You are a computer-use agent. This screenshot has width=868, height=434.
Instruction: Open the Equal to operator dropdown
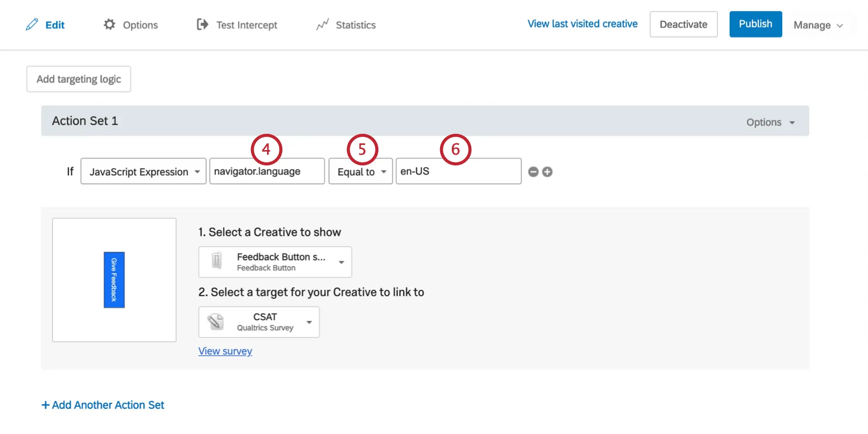tap(360, 172)
